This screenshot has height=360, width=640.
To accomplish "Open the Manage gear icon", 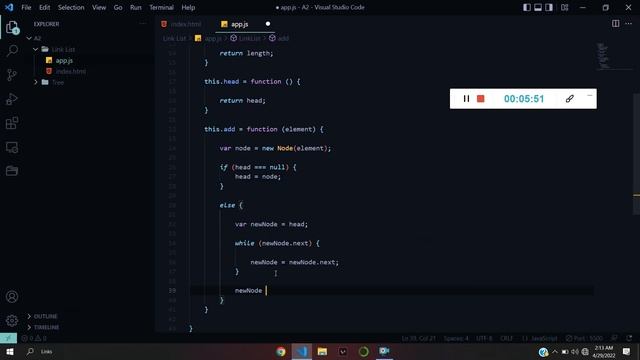I will [12, 320].
